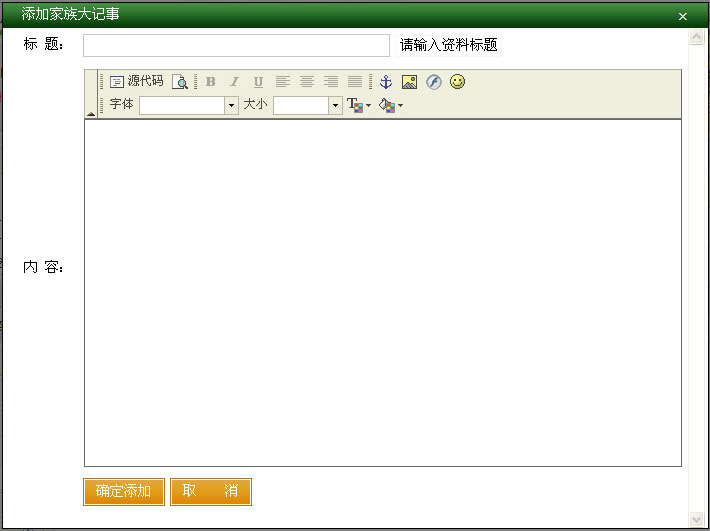Open the 字体 font dropdown

click(231, 105)
